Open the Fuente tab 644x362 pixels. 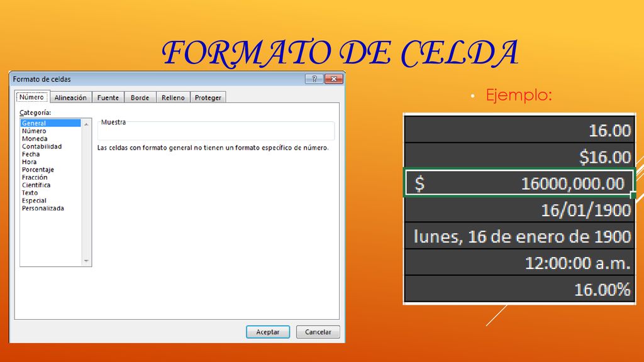click(x=108, y=97)
